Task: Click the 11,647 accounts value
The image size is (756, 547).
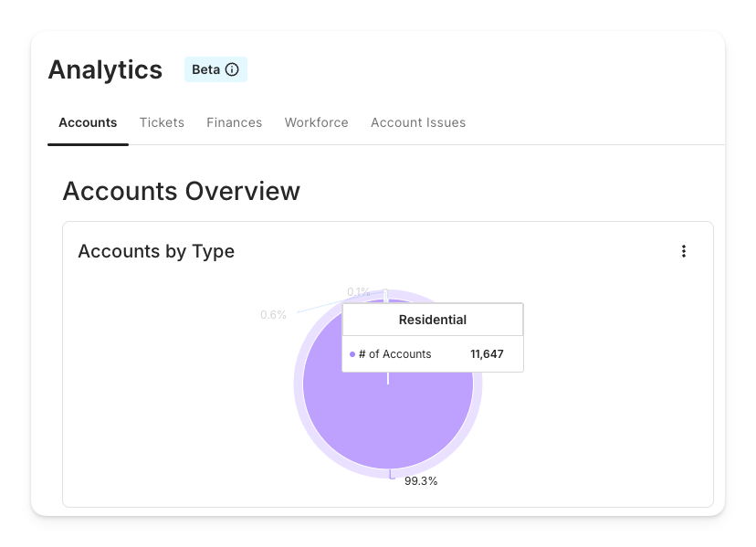Action: click(x=487, y=354)
